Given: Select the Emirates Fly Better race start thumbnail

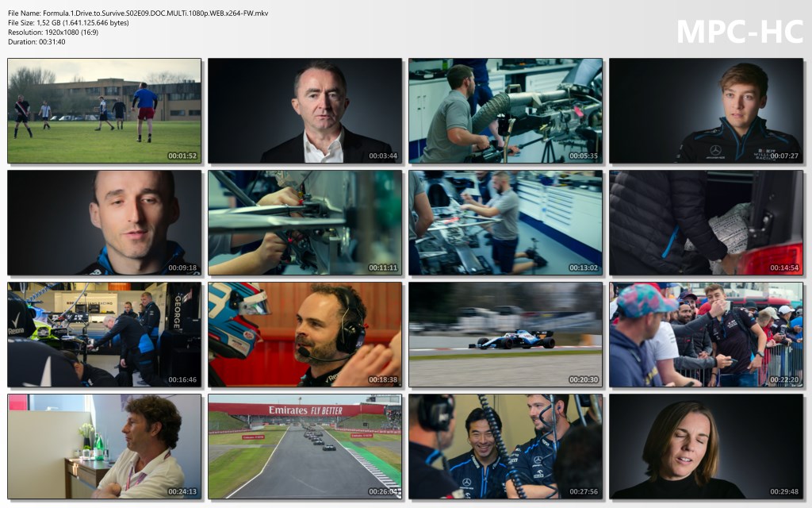Looking at the screenshot, I should [x=304, y=446].
